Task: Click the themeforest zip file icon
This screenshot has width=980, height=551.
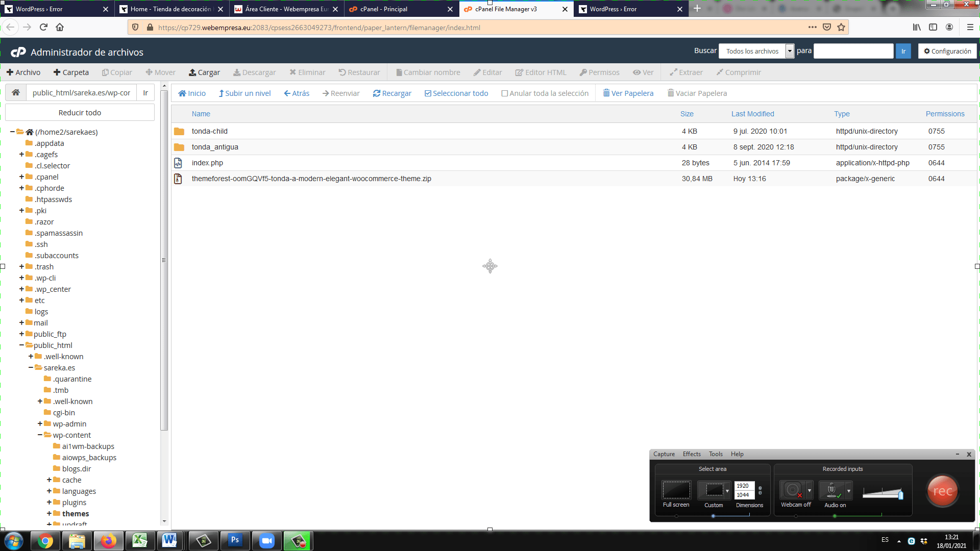Action: click(178, 179)
